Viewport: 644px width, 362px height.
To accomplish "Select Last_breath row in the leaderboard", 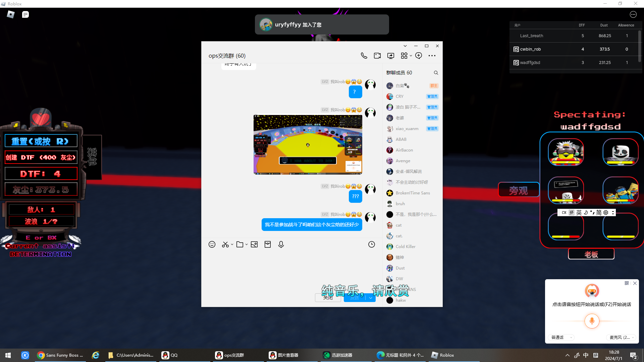I will (x=574, y=36).
